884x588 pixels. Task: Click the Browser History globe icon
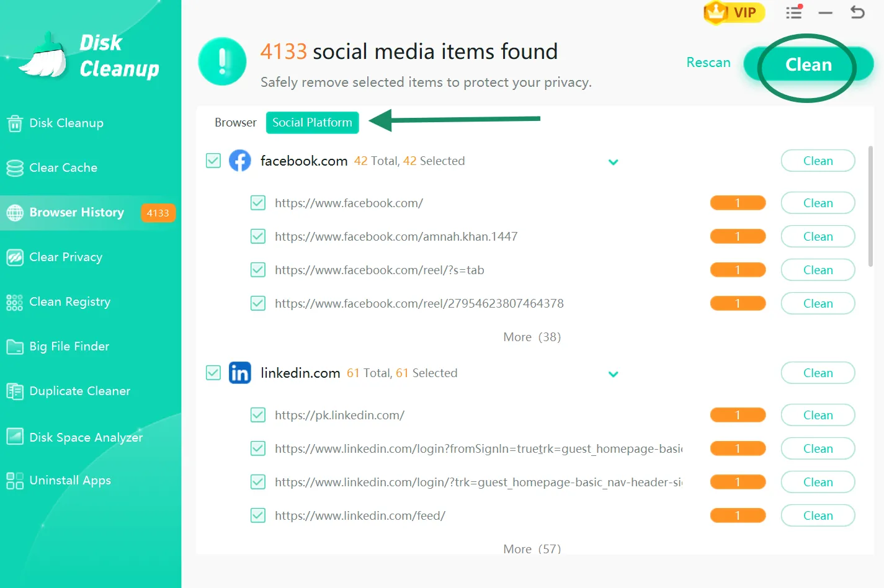[15, 213]
